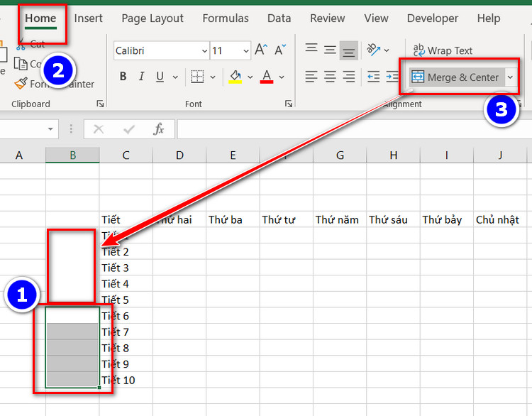Open Merge & Center dropdown arrow
The width and height of the screenshot is (532, 416).
(510, 77)
